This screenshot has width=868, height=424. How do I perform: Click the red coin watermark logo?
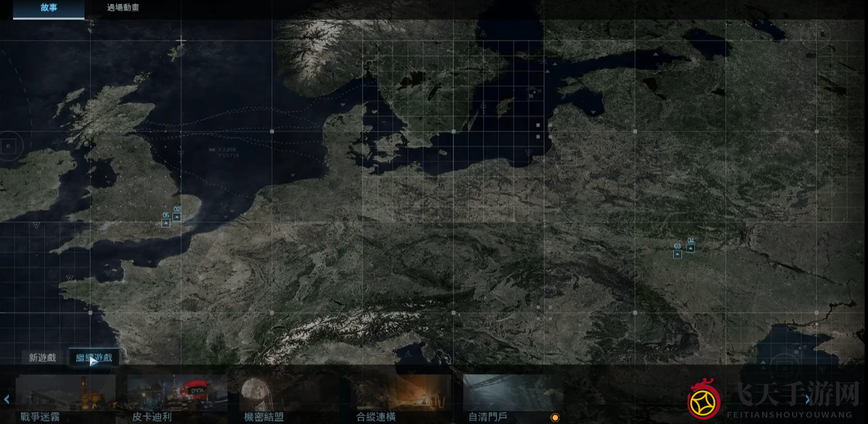704,402
